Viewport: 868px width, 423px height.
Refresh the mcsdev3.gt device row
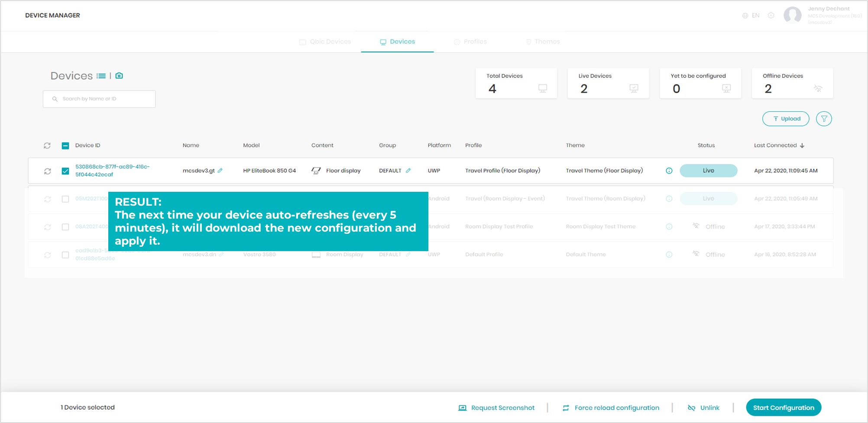coord(48,171)
